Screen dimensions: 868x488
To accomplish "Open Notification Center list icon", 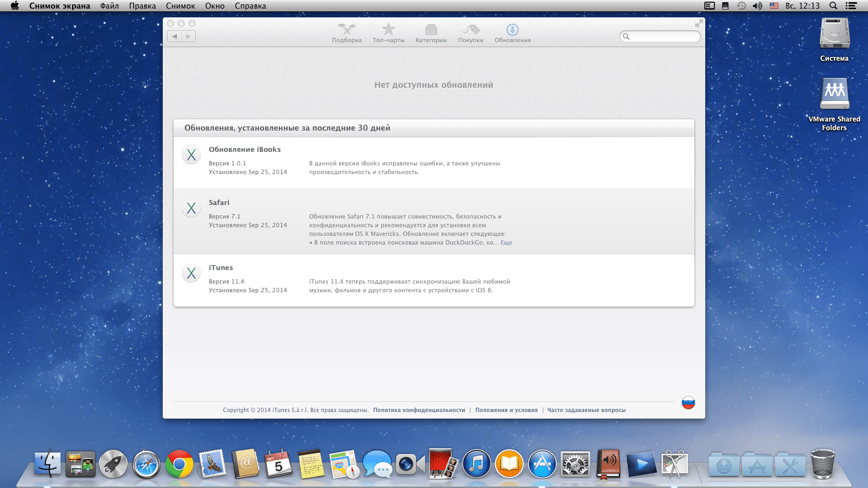I will tap(851, 6).
